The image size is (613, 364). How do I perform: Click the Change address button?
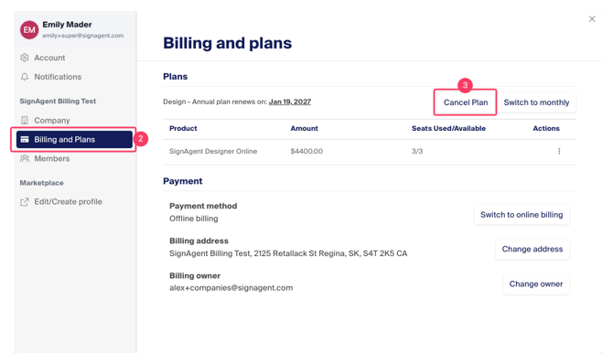532,249
